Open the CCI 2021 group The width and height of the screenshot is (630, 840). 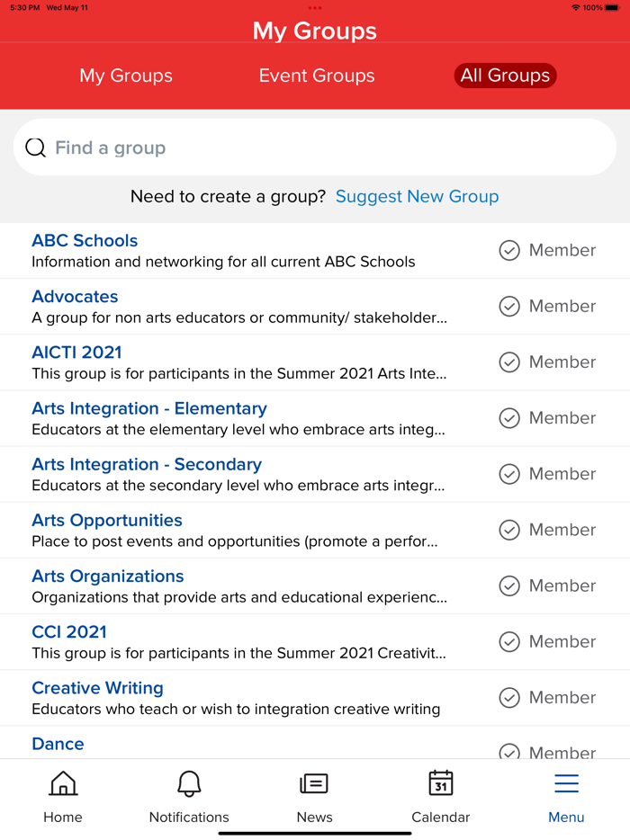69,631
